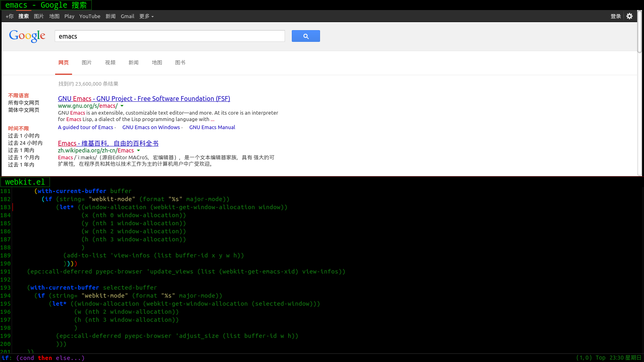Switch to the 视频 search tab
This screenshot has width=644, height=362.
(x=110, y=63)
